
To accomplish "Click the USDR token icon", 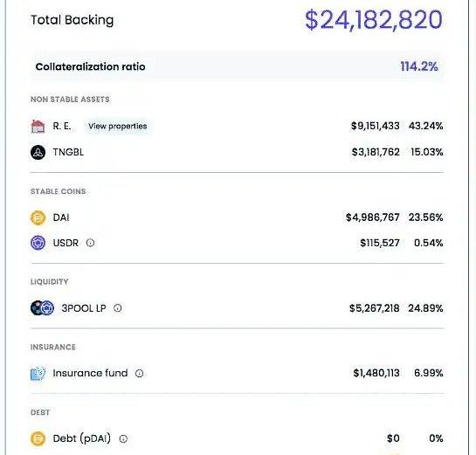I will tap(38, 243).
